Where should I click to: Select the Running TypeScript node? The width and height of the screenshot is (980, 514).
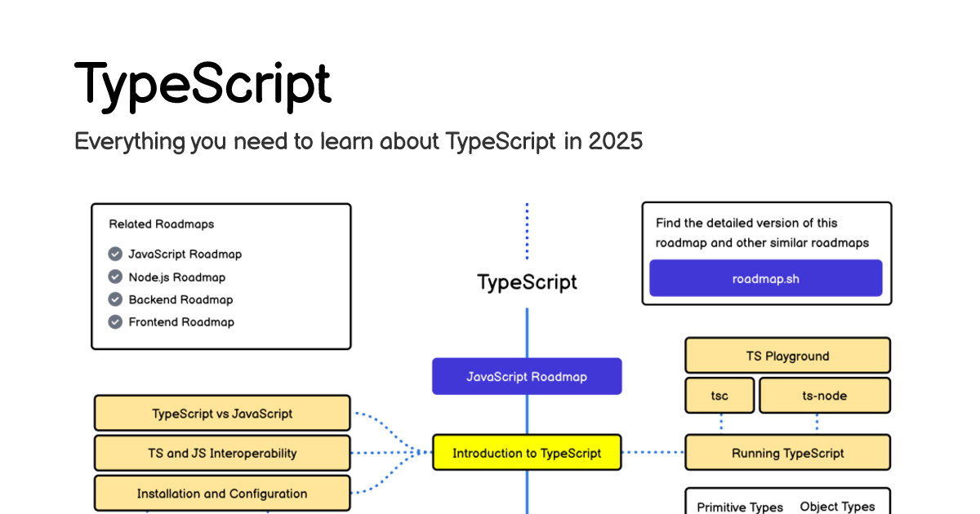[x=787, y=452]
